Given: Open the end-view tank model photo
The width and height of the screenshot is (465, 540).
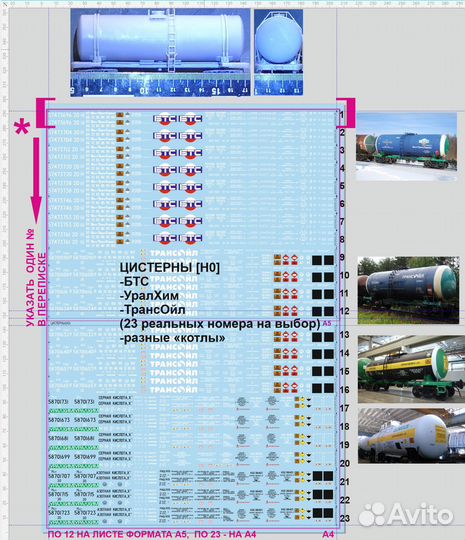Looking at the screenshot, I should point(279,52).
